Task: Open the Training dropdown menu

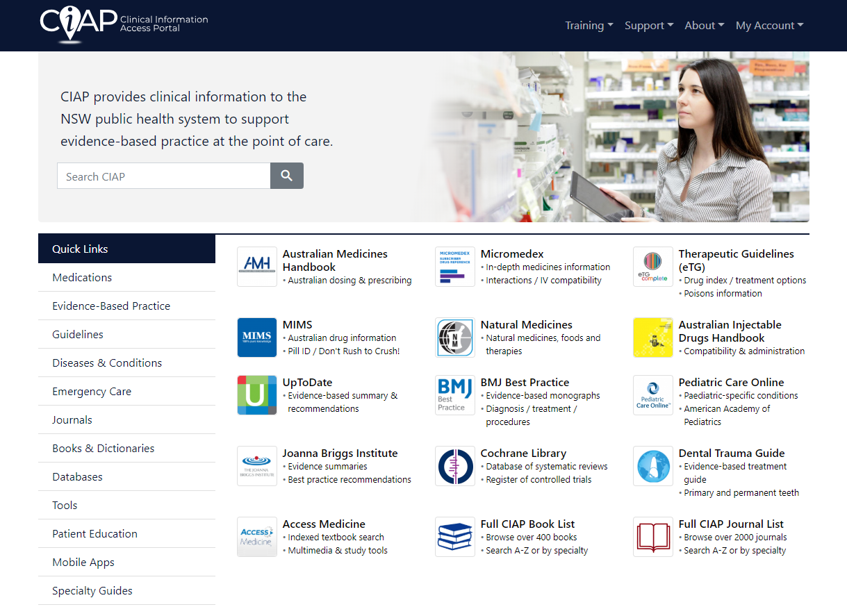Action: point(589,25)
